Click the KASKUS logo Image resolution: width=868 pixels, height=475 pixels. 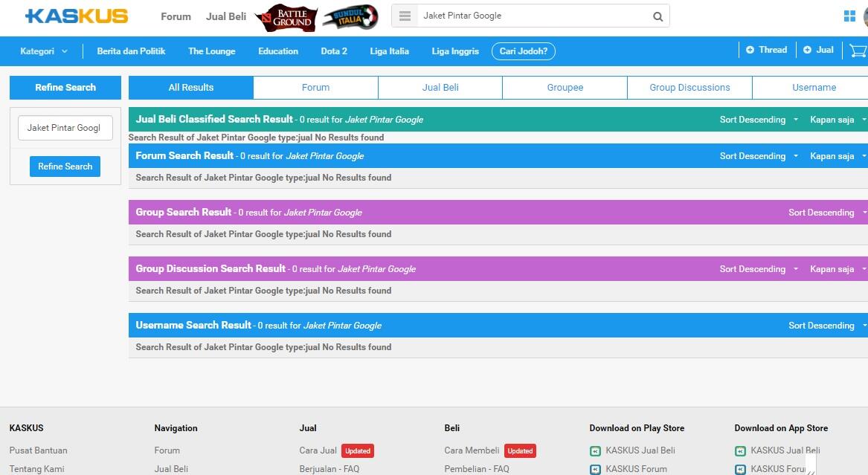click(77, 16)
